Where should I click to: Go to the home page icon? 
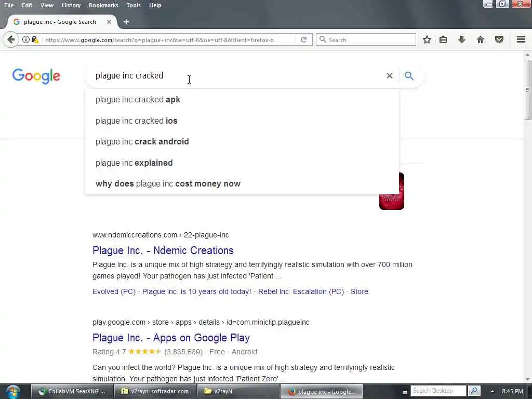pyautogui.click(x=481, y=39)
